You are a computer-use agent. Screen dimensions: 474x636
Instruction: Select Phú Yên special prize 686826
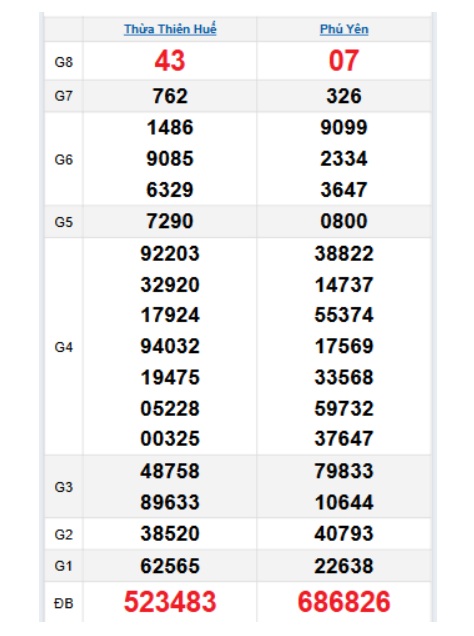point(344,602)
